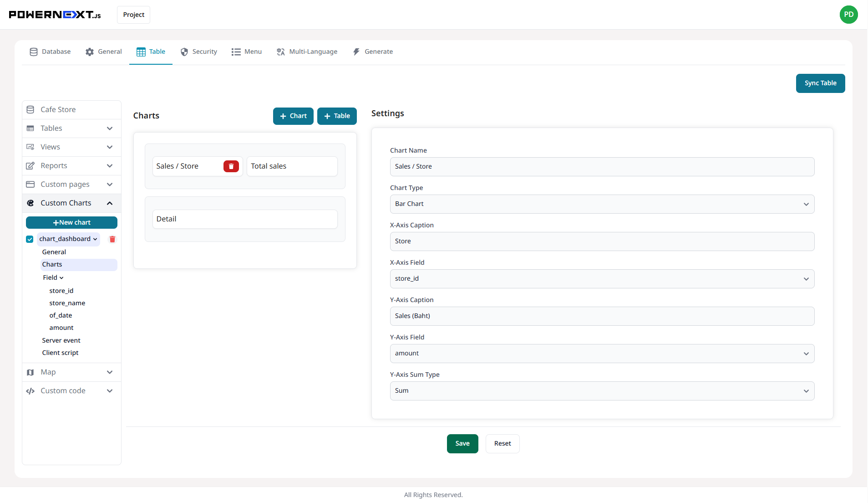This screenshot has width=868, height=503.
Task: Delete the Sales / Store chart
Action: (x=231, y=166)
